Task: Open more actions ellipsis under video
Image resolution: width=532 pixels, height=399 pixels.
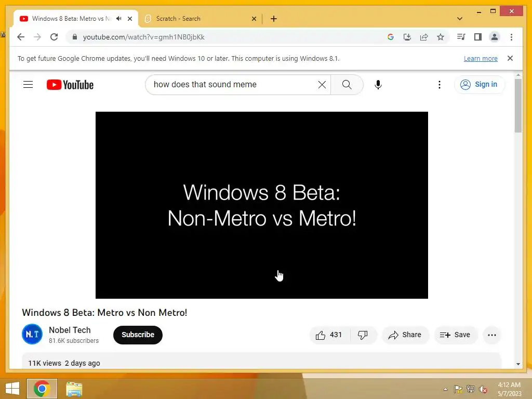Action: 492,335
